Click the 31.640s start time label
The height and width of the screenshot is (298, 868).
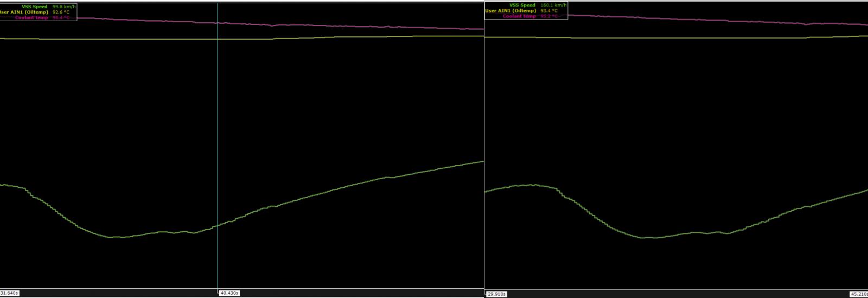(x=9, y=293)
